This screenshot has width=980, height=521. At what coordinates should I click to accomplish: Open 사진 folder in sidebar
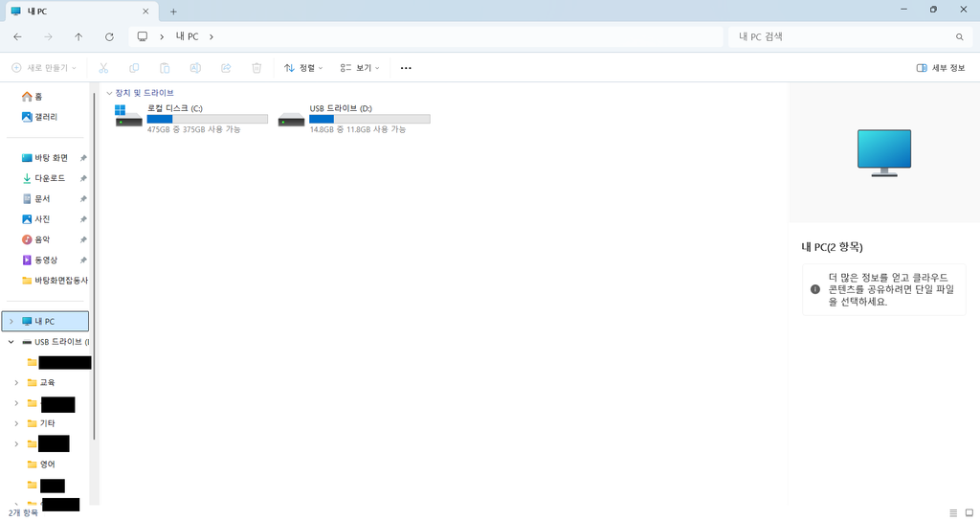pyautogui.click(x=36, y=219)
